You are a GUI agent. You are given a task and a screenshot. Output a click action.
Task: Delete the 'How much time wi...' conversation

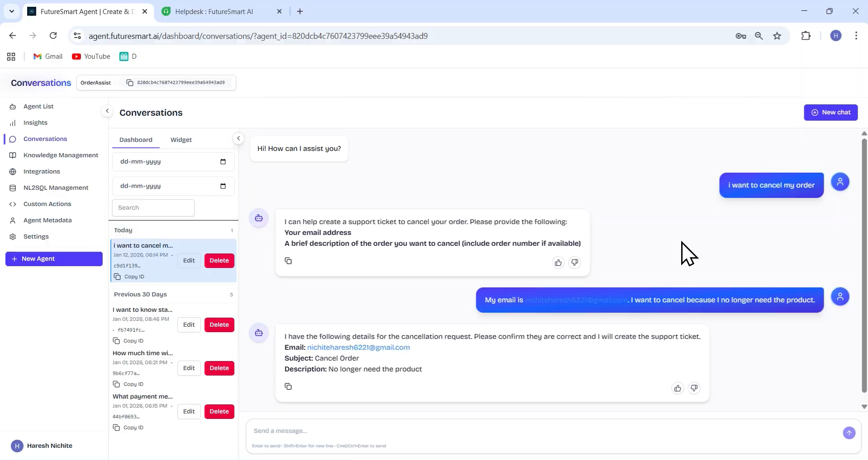(219, 368)
